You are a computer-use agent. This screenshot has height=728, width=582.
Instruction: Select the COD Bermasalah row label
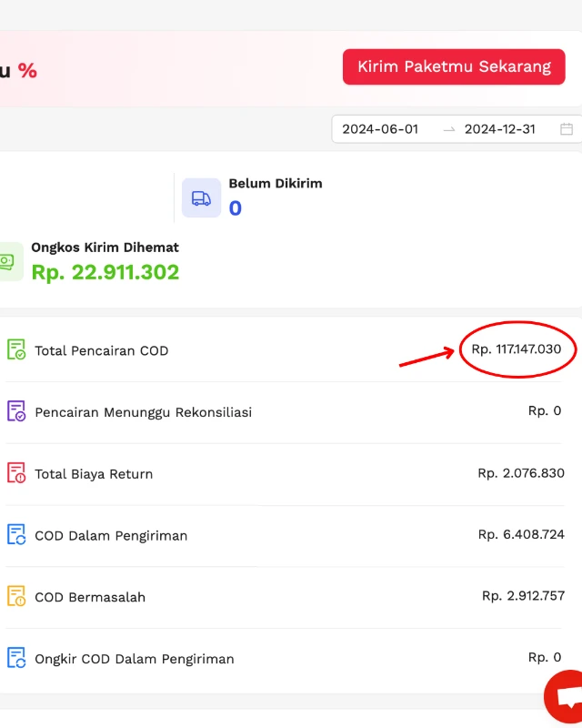pyautogui.click(x=90, y=598)
